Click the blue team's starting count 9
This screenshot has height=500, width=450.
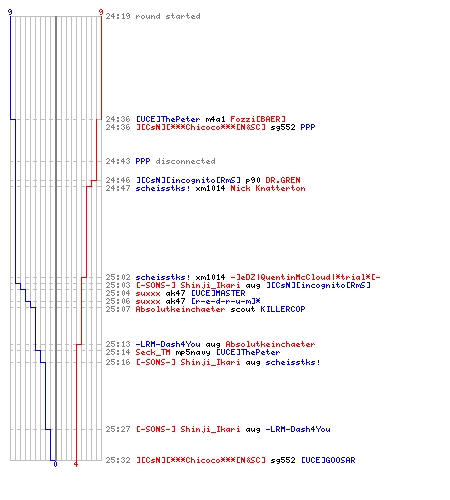[10, 12]
